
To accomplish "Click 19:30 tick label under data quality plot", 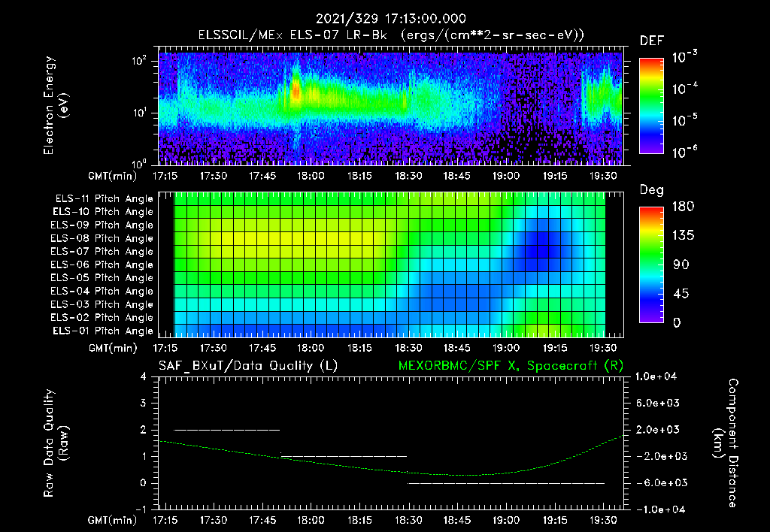I will click(x=603, y=520).
